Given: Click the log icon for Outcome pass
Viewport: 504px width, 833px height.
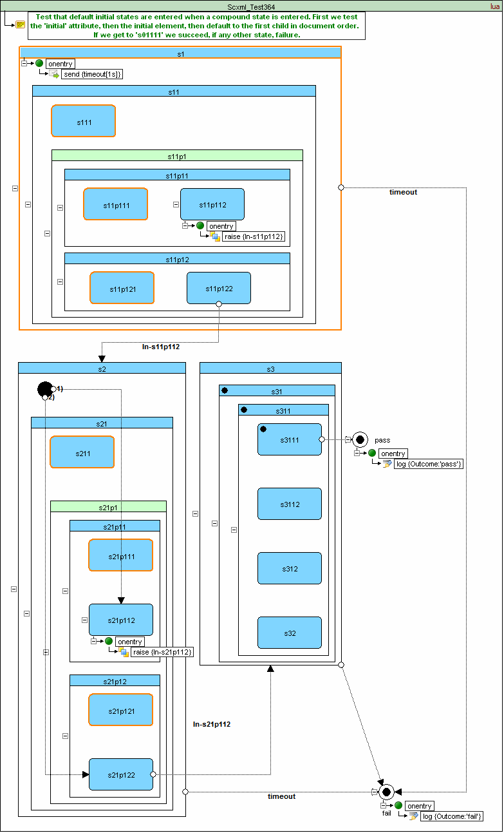Looking at the screenshot, I should (387, 464).
